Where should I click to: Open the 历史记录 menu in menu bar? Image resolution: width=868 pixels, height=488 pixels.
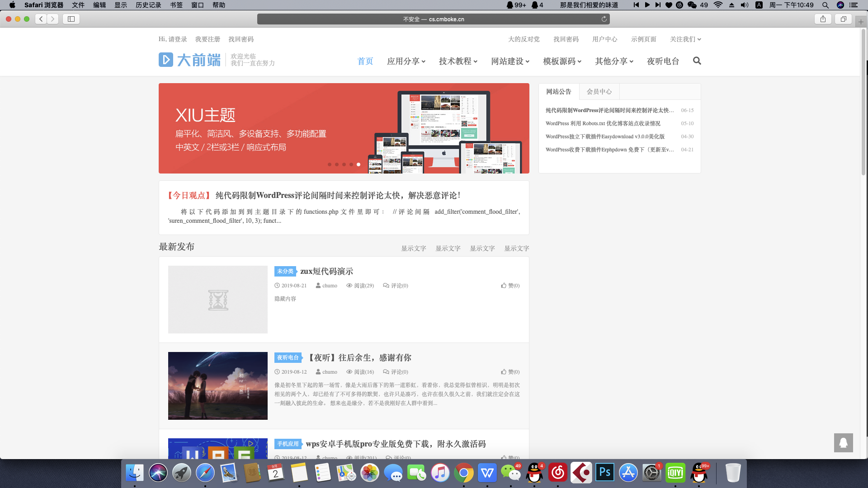148,5
